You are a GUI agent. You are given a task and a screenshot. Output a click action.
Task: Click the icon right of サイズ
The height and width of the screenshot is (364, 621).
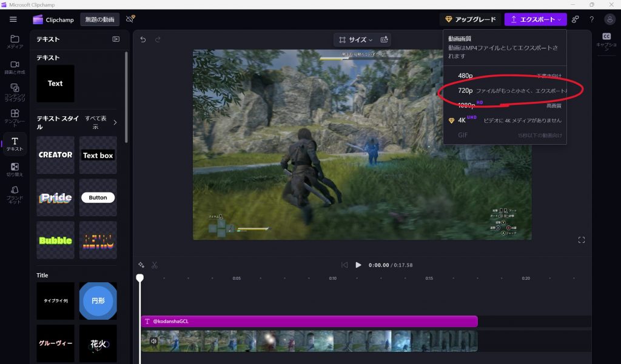click(x=384, y=39)
